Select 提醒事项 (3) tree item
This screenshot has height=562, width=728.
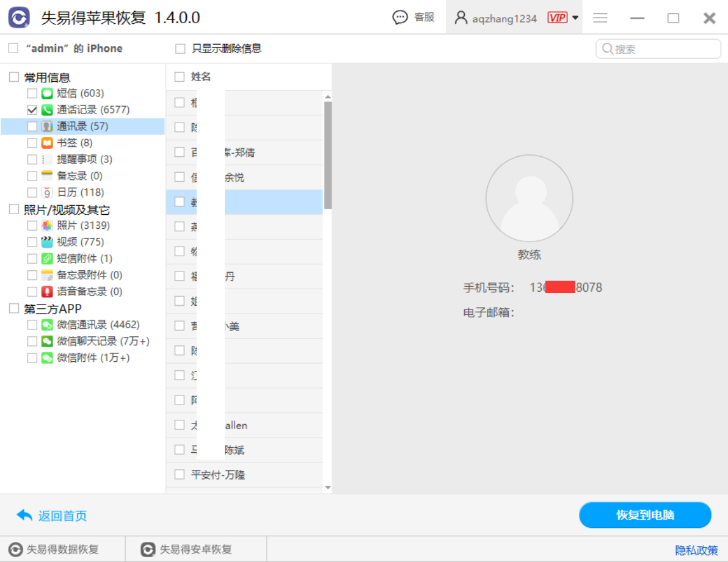84,159
